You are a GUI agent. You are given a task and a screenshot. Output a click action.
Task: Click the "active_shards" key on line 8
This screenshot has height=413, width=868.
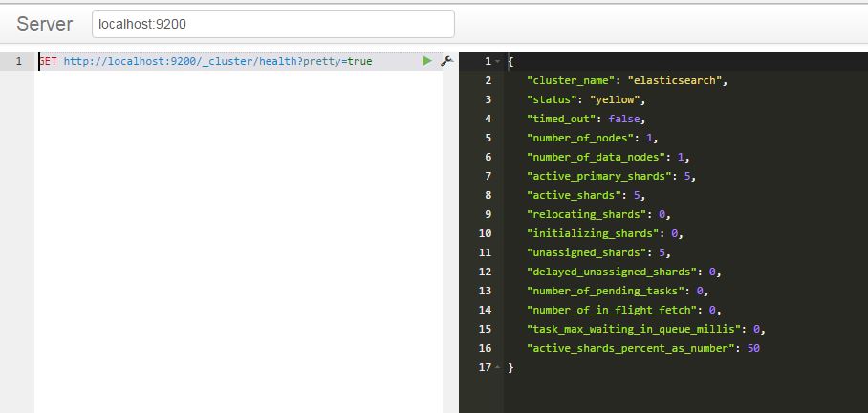575,195
